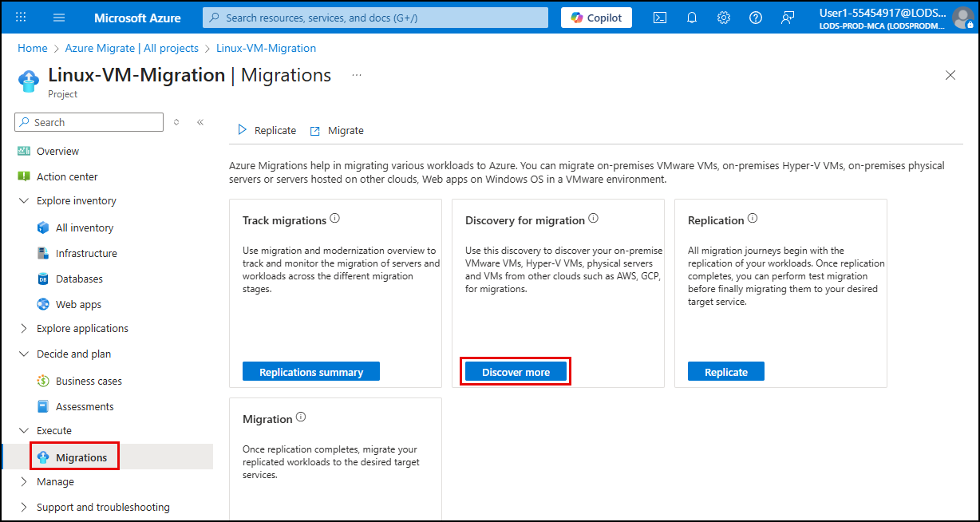The image size is (980, 522).
Task: Launch Cloud Shell from the top bar
Action: 660,18
